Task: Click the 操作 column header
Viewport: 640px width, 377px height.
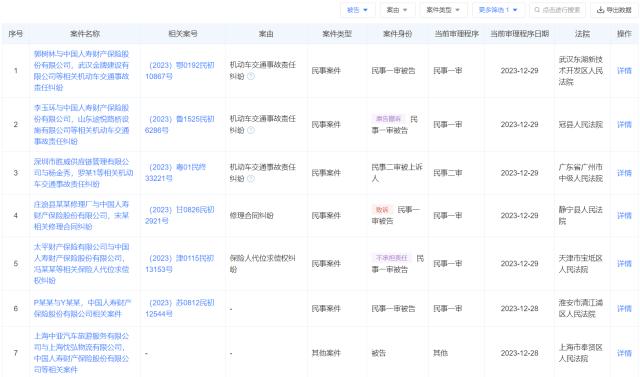Action: pyautogui.click(x=624, y=33)
